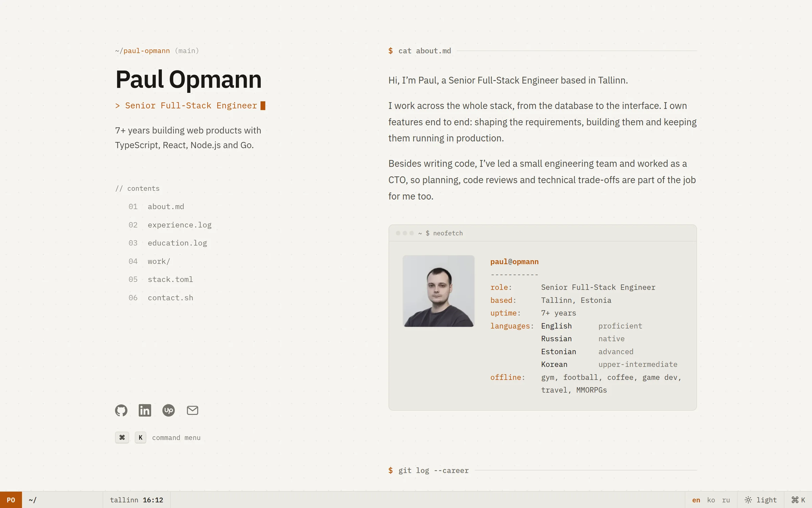Image resolution: width=812 pixels, height=508 pixels.
Task: Click the paul-opmann path breadcrumb
Action: (x=146, y=51)
